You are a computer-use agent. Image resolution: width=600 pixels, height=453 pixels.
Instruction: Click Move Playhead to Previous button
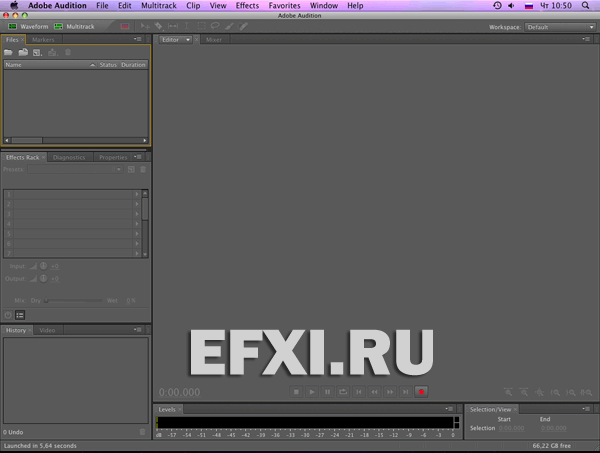(359, 391)
